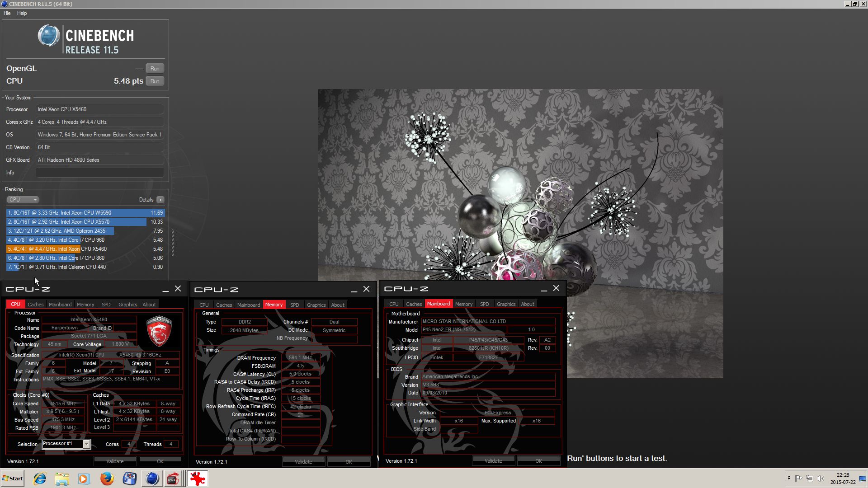868x488 pixels.
Task: Select ranking row AMD Opteron 2435
Action: point(85,231)
